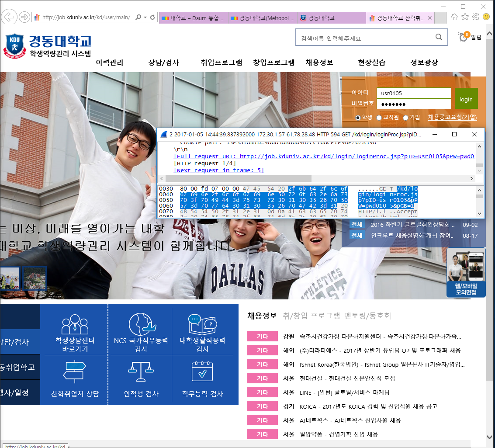Open the address bar dropdown arrow
The image size is (495, 448).
145,17
